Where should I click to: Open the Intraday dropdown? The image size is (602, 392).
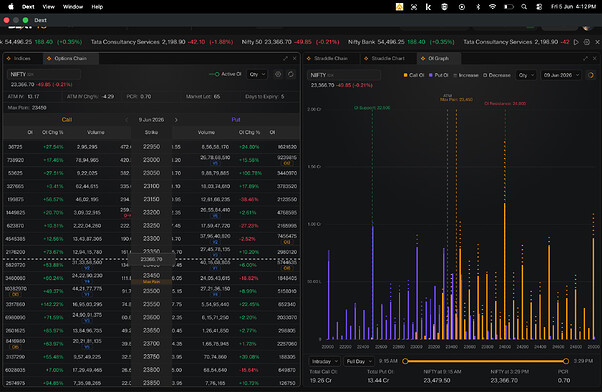click(x=324, y=361)
